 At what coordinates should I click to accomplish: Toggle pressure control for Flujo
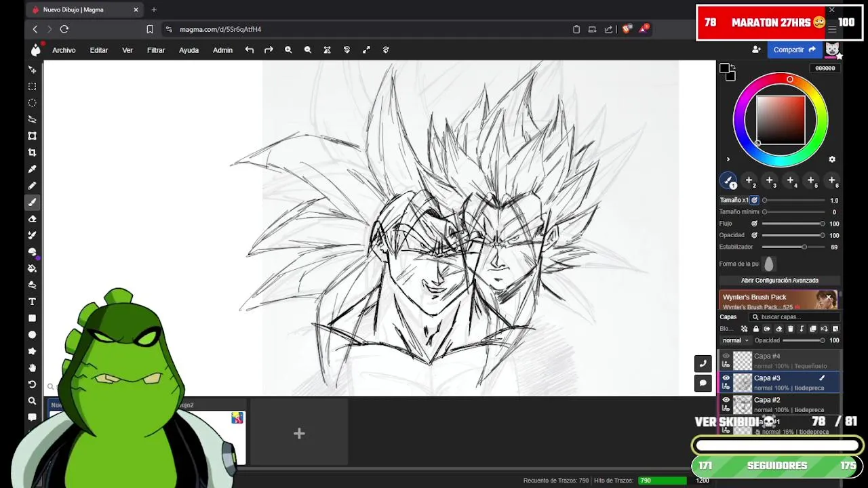[x=754, y=224]
